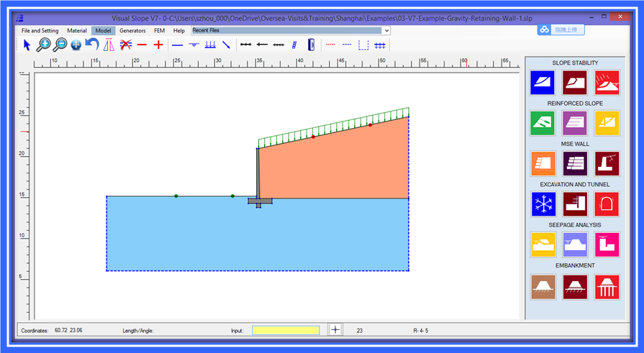Click the red minus remove icon

(142, 45)
